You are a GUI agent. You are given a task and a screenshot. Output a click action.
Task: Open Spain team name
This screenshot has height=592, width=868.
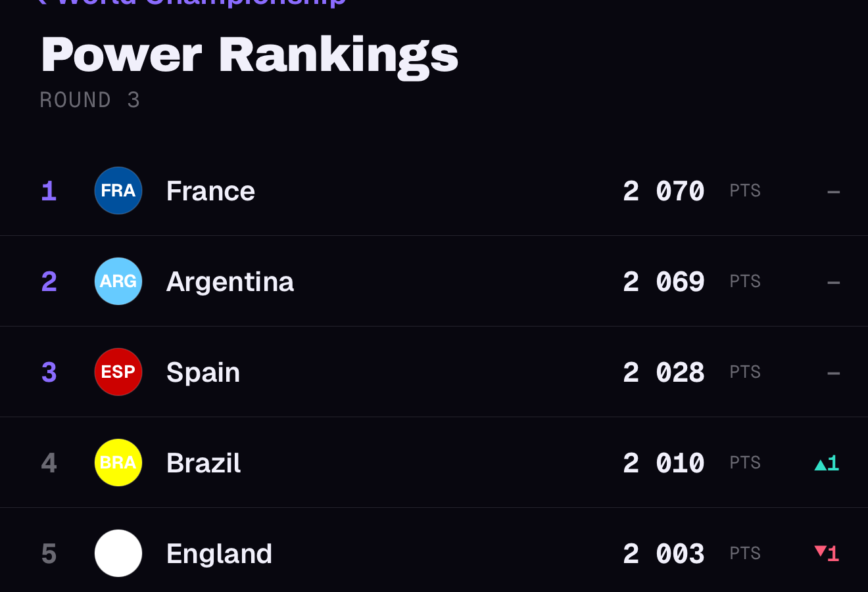(x=203, y=373)
